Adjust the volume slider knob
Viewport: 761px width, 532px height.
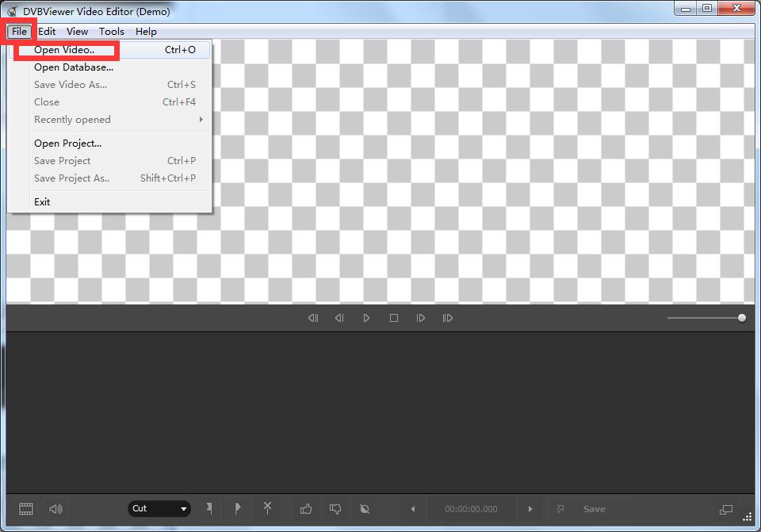[741, 317]
